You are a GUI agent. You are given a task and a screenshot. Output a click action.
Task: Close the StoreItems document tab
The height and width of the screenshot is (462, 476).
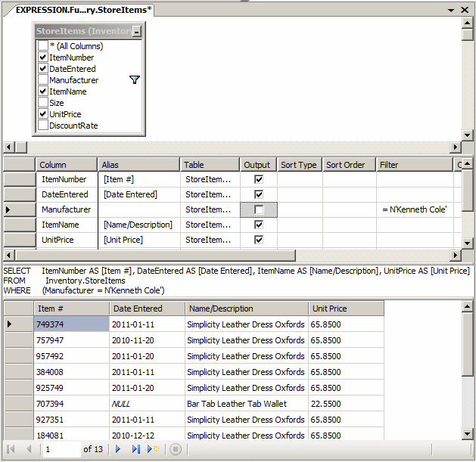[465, 10]
